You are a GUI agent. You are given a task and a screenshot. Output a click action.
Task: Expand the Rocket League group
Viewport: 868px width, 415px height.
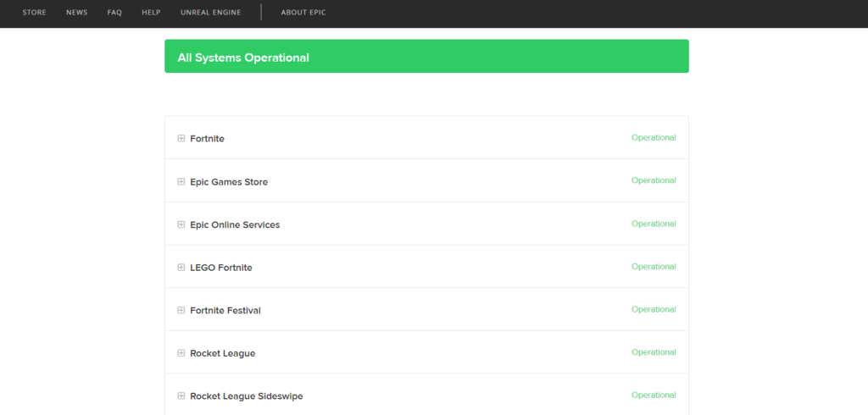coord(181,353)
